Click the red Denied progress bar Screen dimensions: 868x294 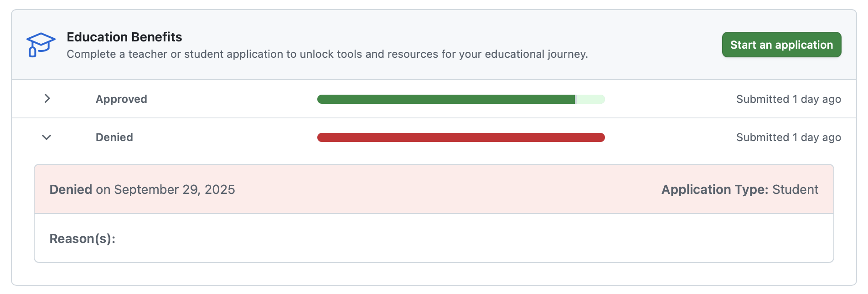pyautogui.click(x=461, y=137)
